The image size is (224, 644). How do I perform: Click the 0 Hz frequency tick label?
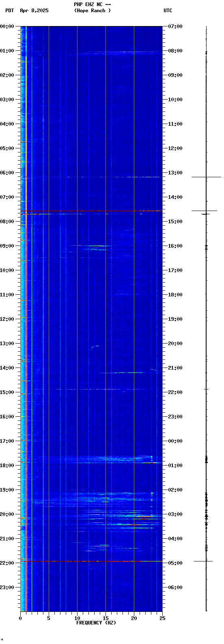pos(20,618)
